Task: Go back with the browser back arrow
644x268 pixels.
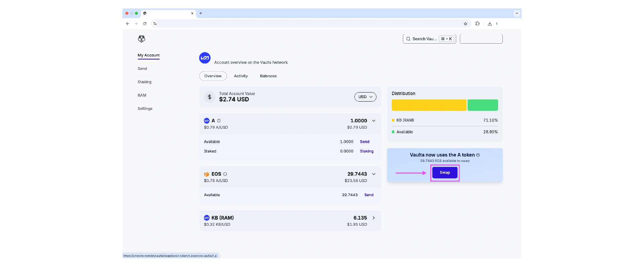Action: tap(127, 24)
